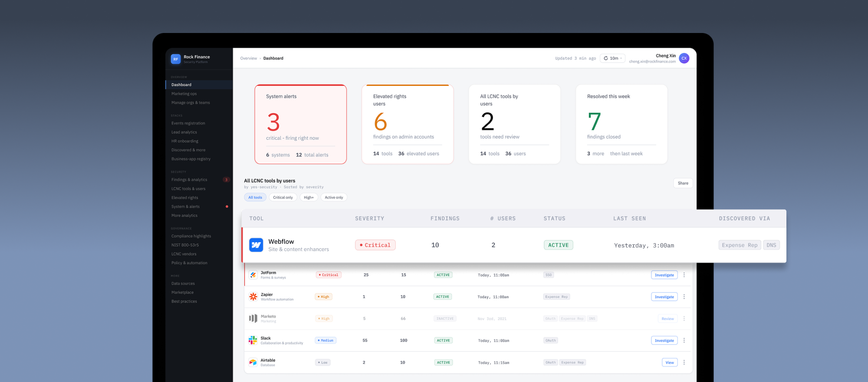Click the Critical badge in Webflow row
Viewport: 868px width, 382px height.
[x=375, y=245]
